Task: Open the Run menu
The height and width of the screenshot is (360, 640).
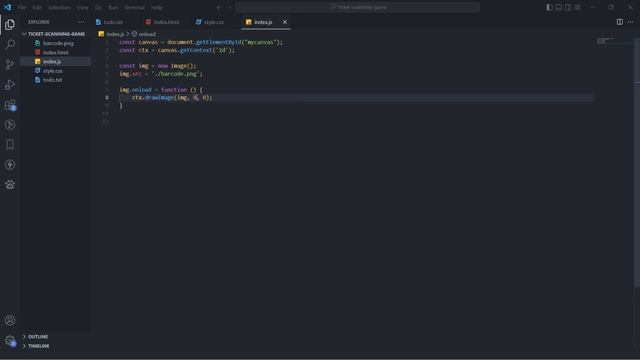Action: click(x=113, y=7)
